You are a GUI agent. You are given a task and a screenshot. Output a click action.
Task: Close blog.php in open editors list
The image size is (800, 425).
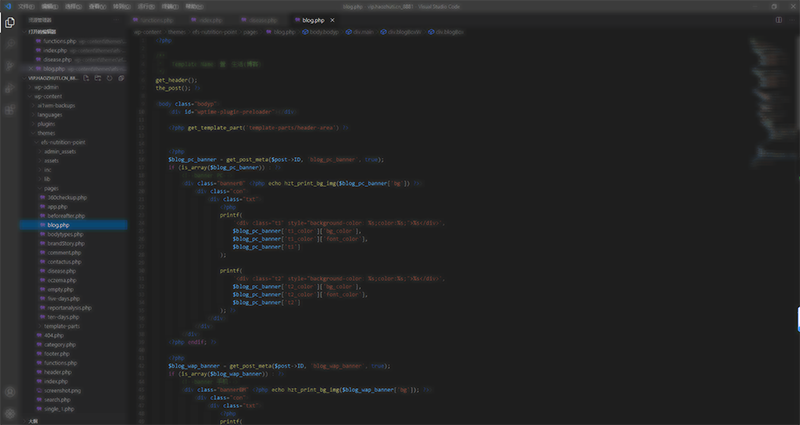pos(31,69)
